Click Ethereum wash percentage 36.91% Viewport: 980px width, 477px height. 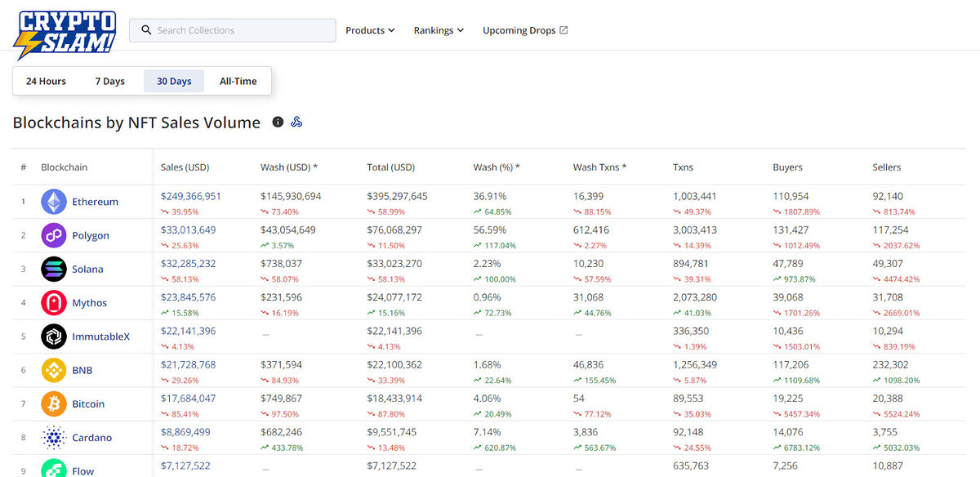490,196
